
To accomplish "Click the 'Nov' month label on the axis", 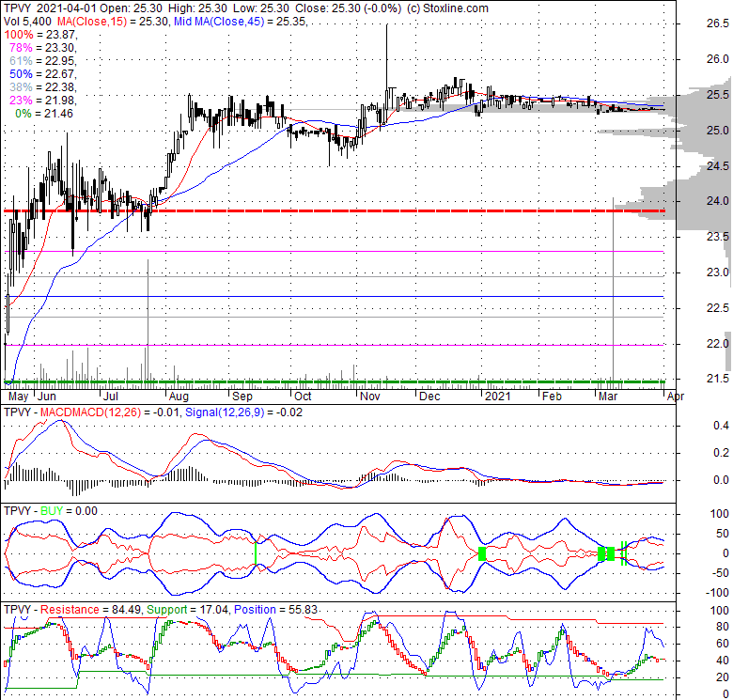I will point(369,397).
